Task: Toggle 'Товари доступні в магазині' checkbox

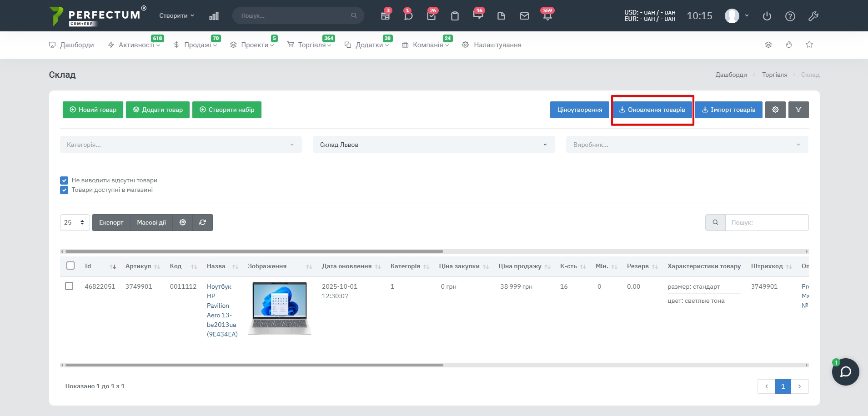Action: point(64,190)
